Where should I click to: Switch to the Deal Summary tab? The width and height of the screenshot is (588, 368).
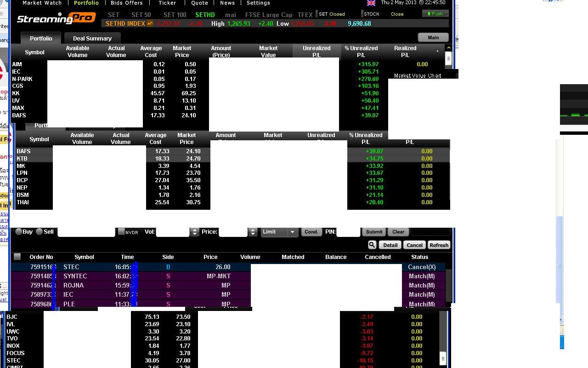(x=92, y=38)
